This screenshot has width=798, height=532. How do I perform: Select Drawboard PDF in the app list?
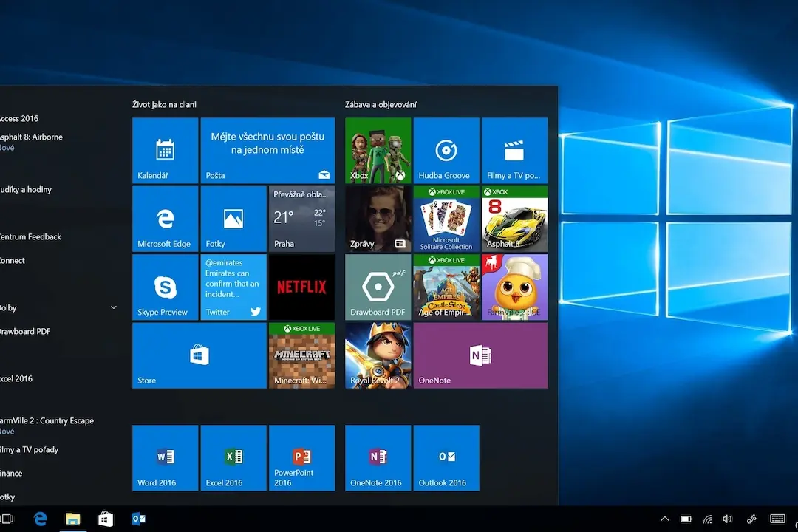pyautogui.click(x=25, y=332)
